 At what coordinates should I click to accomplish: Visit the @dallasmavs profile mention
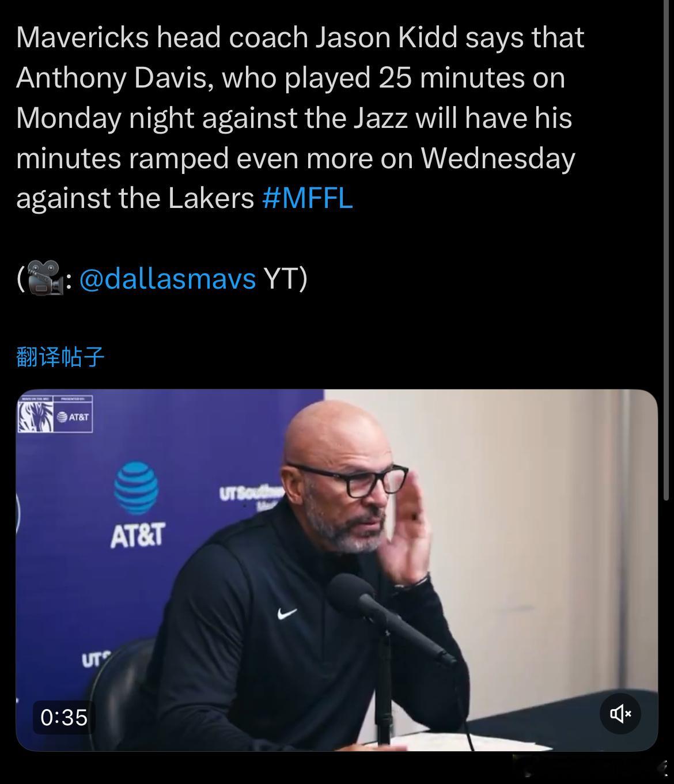pos(167,279)
